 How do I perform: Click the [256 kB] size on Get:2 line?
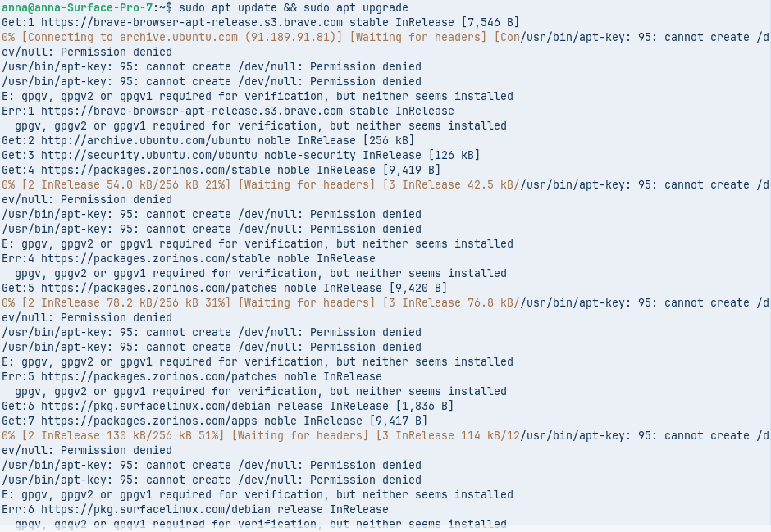tap(387, 140)
